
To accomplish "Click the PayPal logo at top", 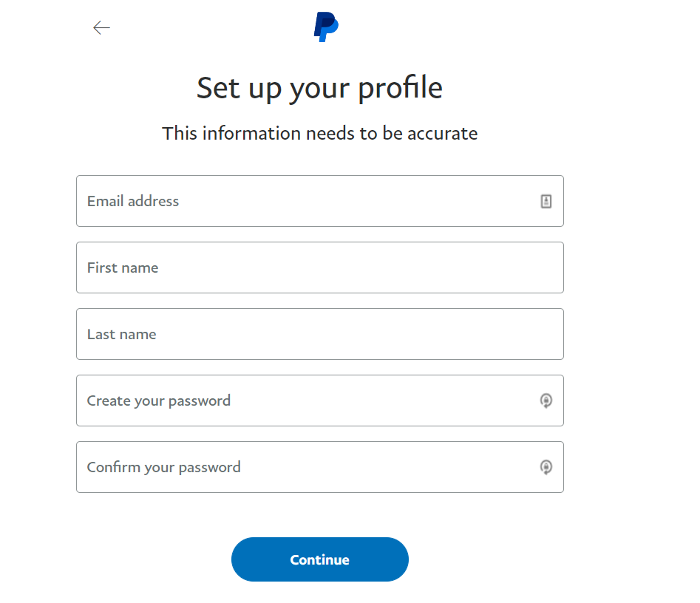I will click(x=326, y=27).
